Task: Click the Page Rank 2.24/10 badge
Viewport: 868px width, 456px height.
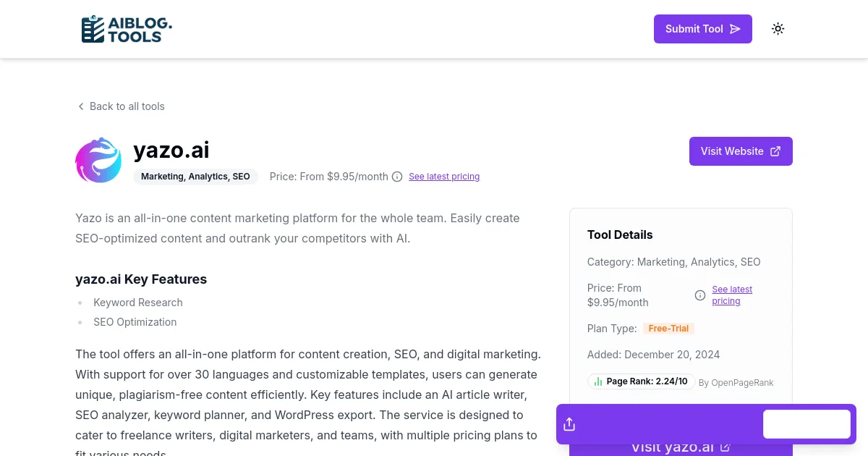Action: 641,381
